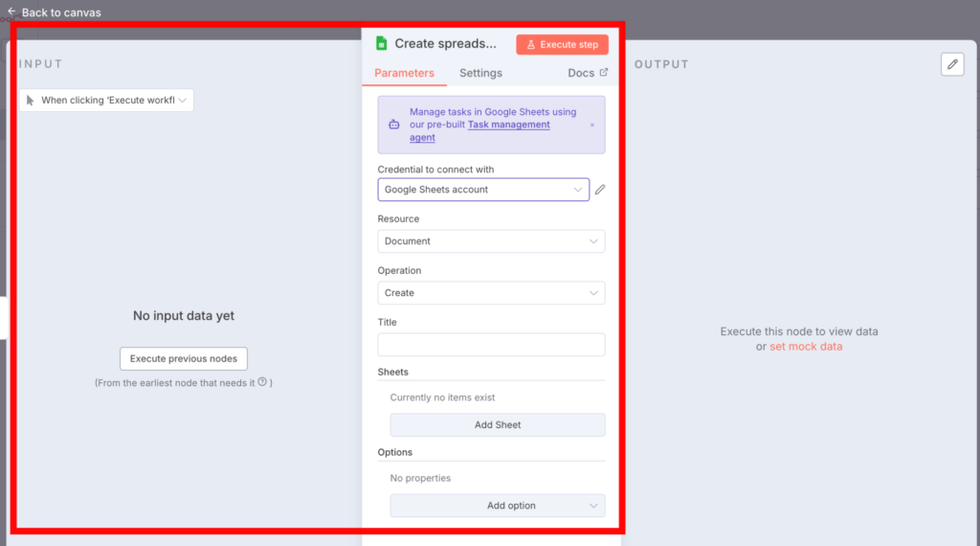Click the Google Sheets node icon
Viewport: 980px width, 546px height.
tap(381, 43)
